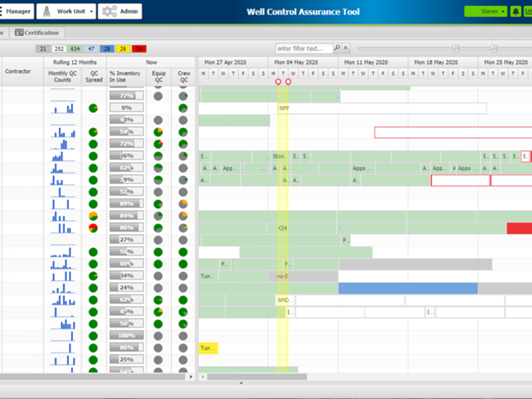Image resolution: width=532 pixels, height=399 pixels.
Task: Toggle the green 634 status filter
Action: pyautogui.click(x=75, y=49)
